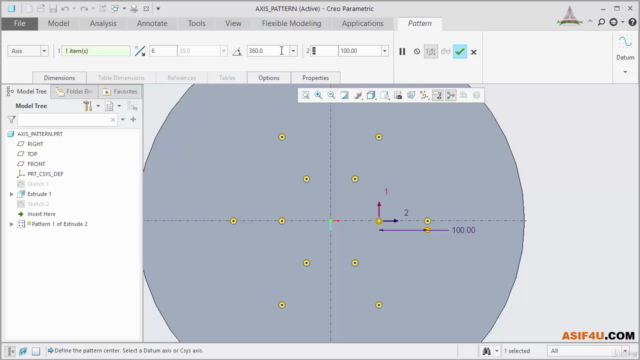
Task: Open the Axis pattern type dropdown
Action: (x=44, y=51)
